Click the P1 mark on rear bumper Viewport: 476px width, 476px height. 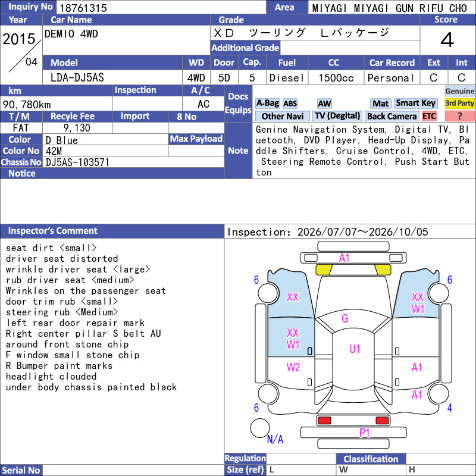tap(364, 433)
